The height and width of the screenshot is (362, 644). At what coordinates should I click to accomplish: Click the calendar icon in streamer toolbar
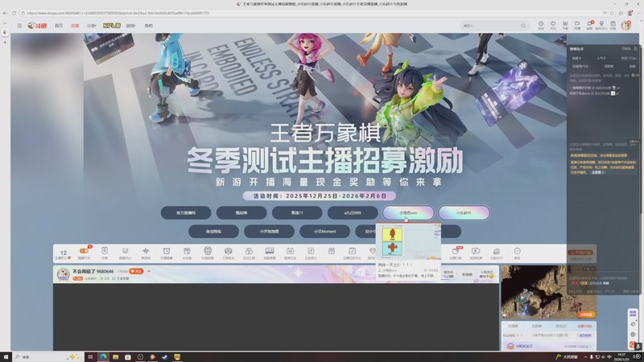point(290,251)
